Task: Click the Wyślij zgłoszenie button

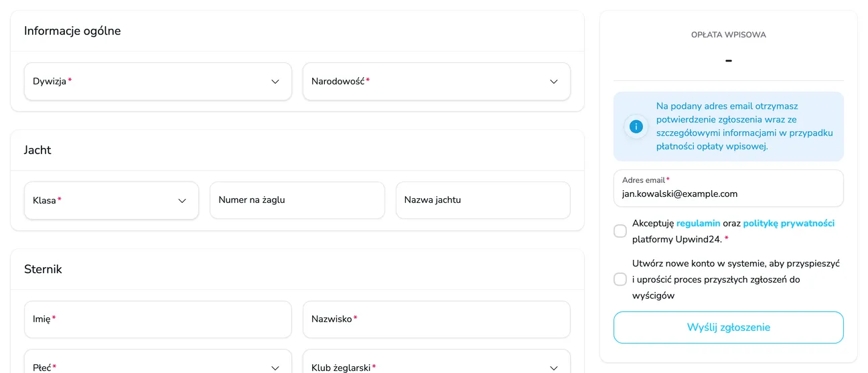Action: click(x=729, y=327)
